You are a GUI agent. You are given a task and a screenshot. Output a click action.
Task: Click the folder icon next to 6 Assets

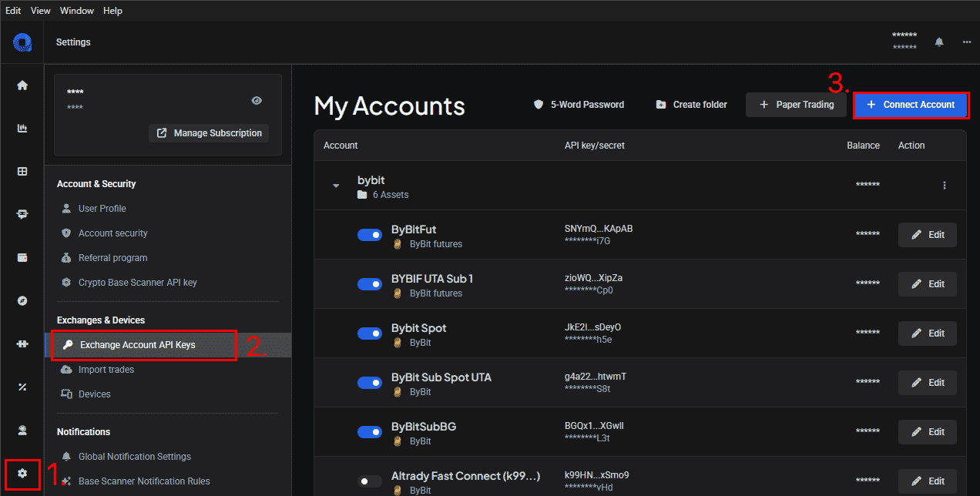click(x=362, y=195)
